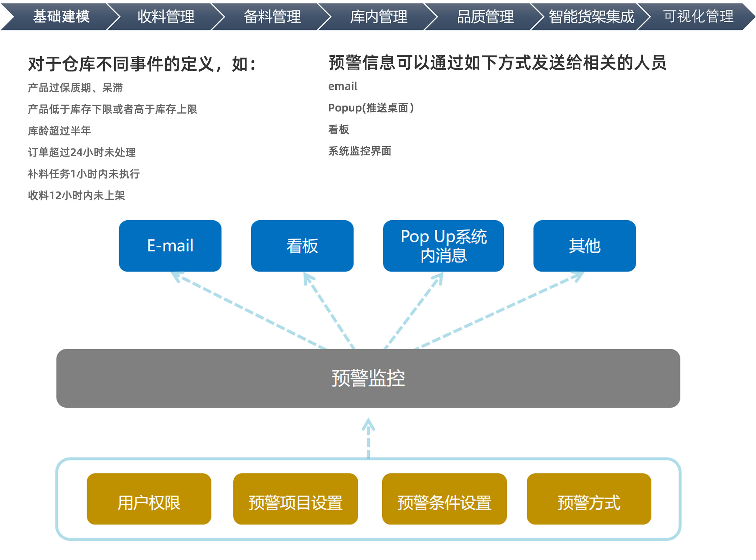Select the Pop Up系统内消息 box

pyautogui.click(x=443, y=246)
